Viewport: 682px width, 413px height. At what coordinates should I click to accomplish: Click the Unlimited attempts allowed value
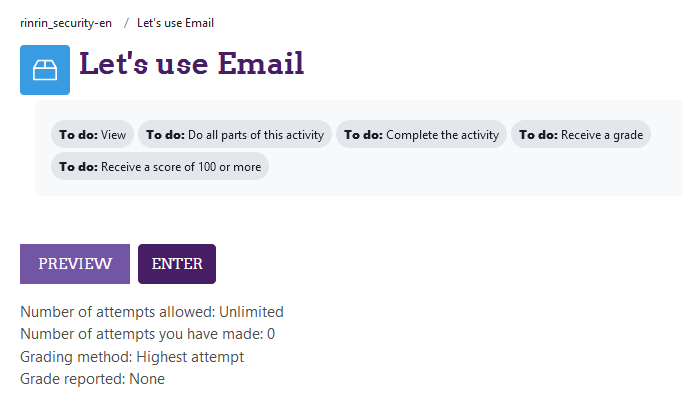(x=251, y=312)
